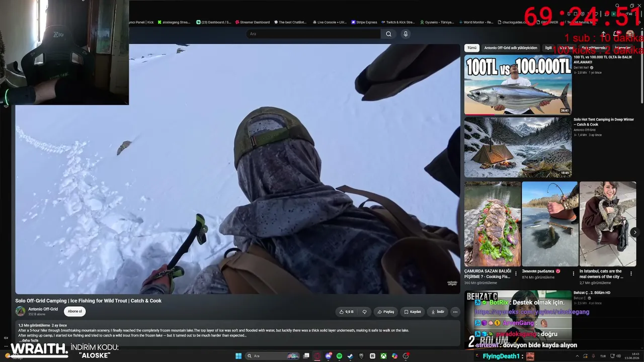Switch to Streamer Dashboard browser tab
The image size is (644, 362).
(252, 22)
